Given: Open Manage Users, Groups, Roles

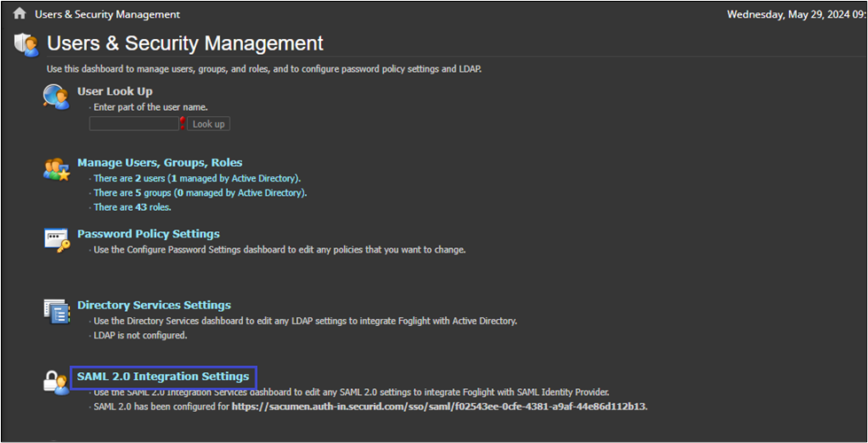Looking at the screenshot, I should (x=160, y=162).
